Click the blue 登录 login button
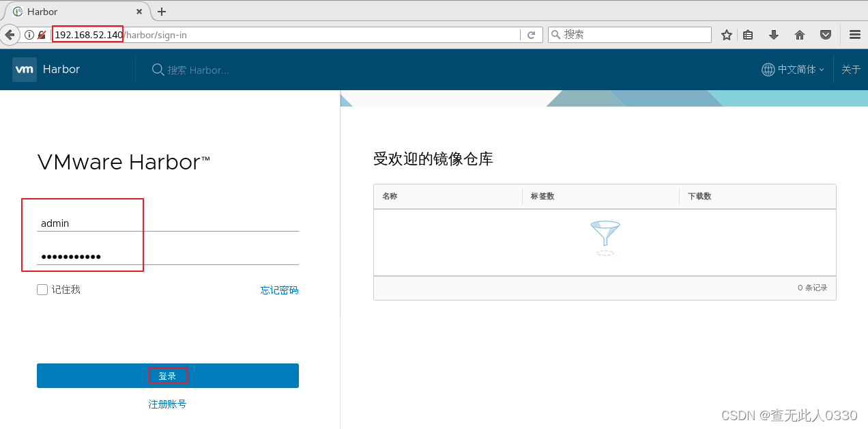The width and height of the screenshot is (868, 429). [x=168, y=376]
